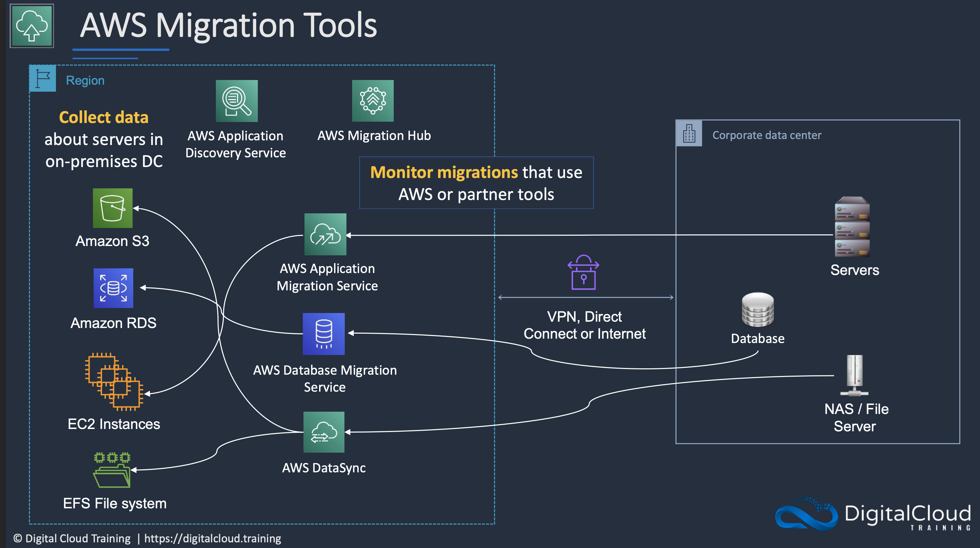Click the Servers rack icon
The height and width of the screenshot is (548, 980).
(852, 227)
